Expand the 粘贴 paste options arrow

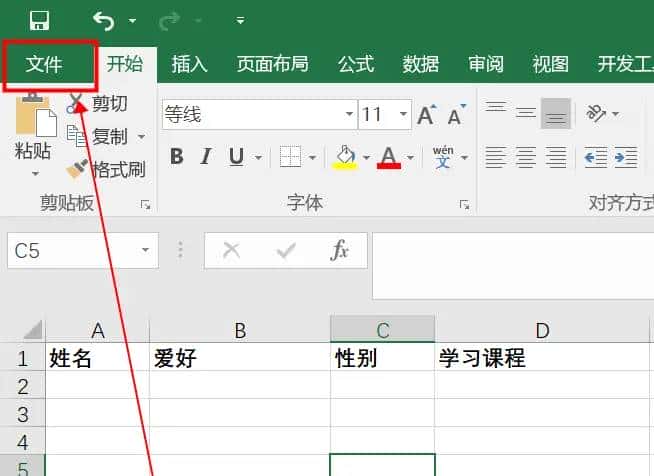coord(35,173)
